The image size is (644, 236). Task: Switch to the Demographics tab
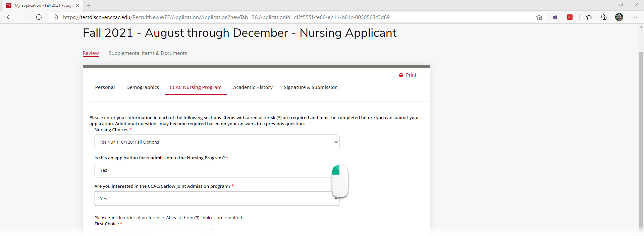click(143, 87)
